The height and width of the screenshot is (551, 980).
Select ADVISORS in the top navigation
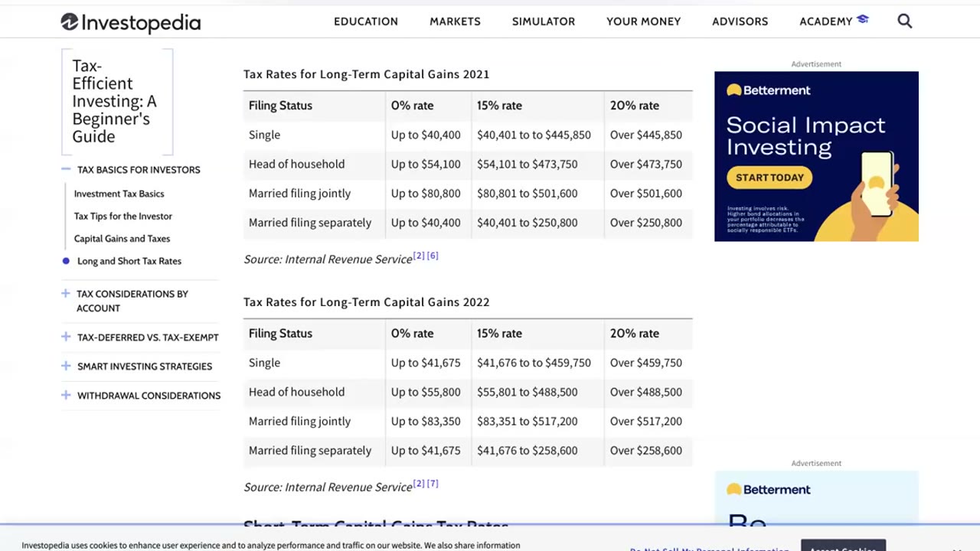pyautogui.click(x=740, y=21)
